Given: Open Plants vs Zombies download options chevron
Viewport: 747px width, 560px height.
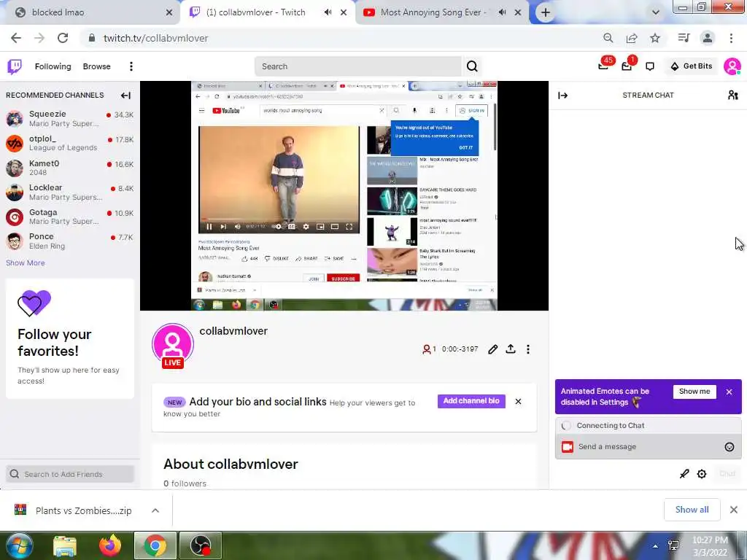Looking at the screenshot, I should click(x=155, y=510).
